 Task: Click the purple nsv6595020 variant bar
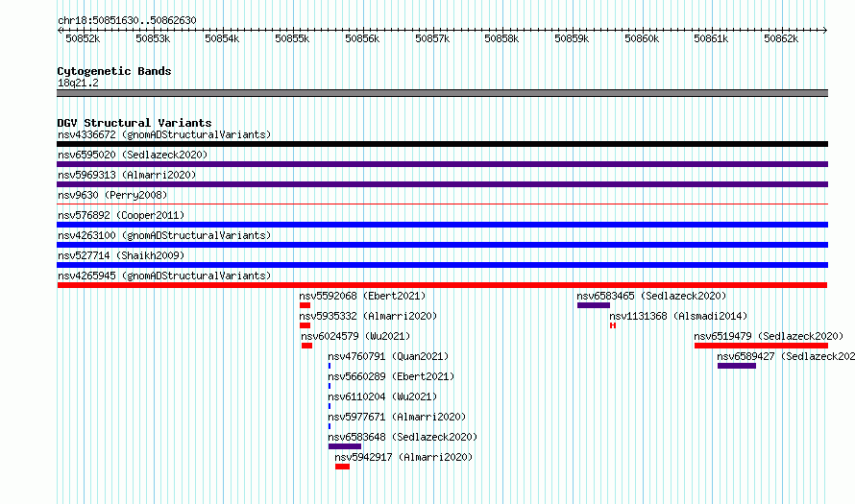(x=442, y=164)
